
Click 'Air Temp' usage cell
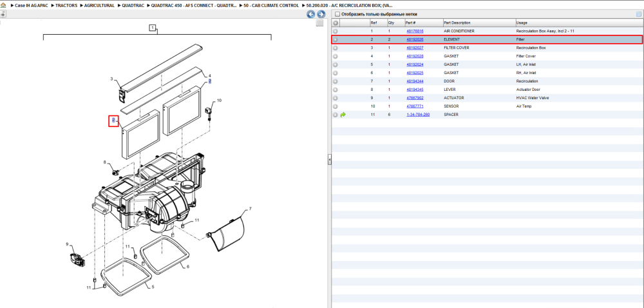523,106
